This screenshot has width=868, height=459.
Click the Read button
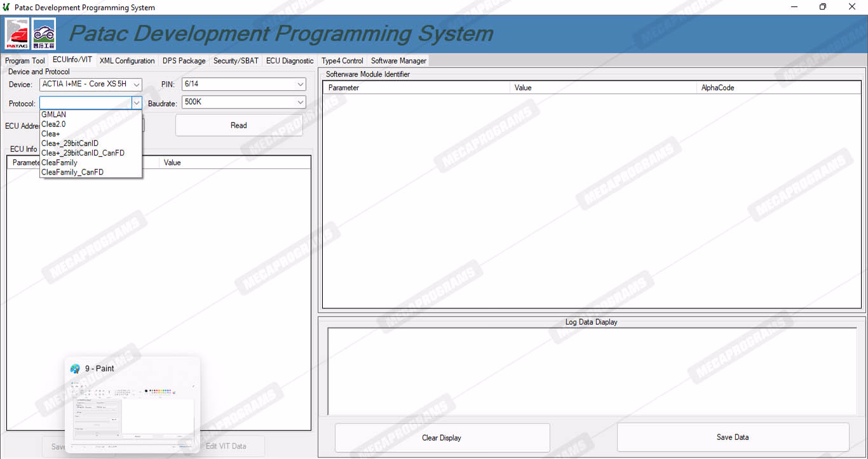point(239,125)
